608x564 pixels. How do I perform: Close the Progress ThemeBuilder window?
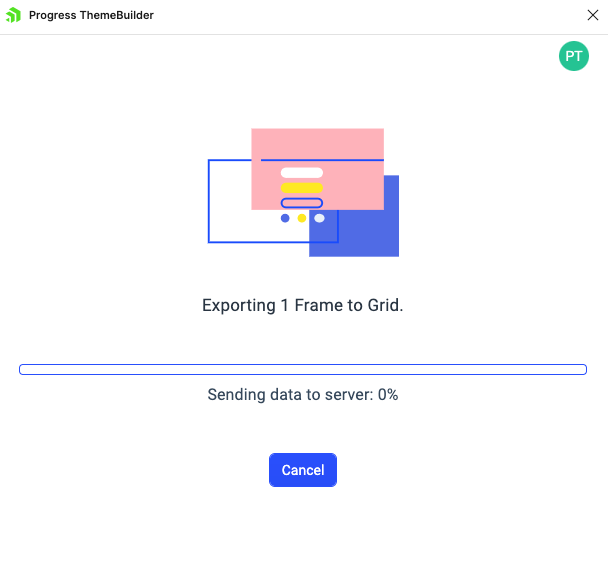click(x=592, y=15)
